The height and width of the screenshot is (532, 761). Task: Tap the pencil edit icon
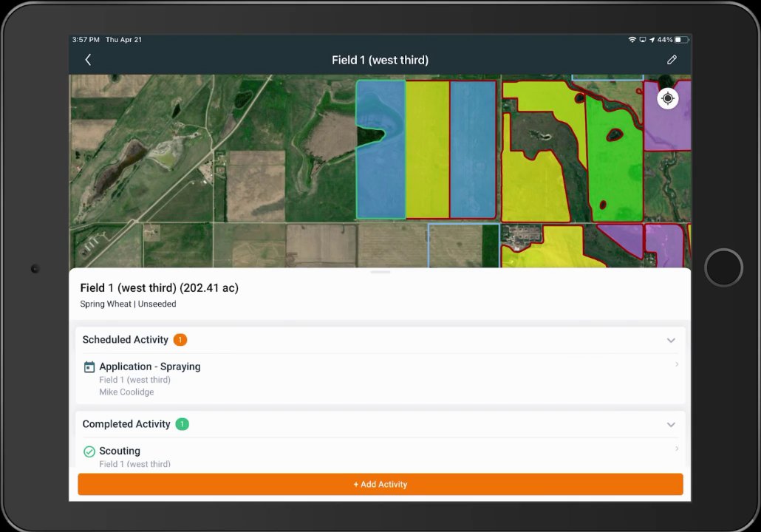coord(672,60)
